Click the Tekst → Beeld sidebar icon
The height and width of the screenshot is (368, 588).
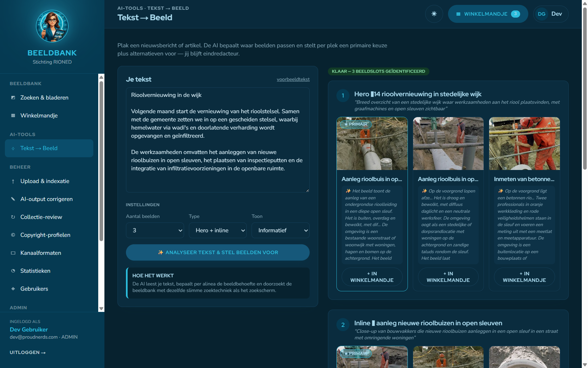13,148
